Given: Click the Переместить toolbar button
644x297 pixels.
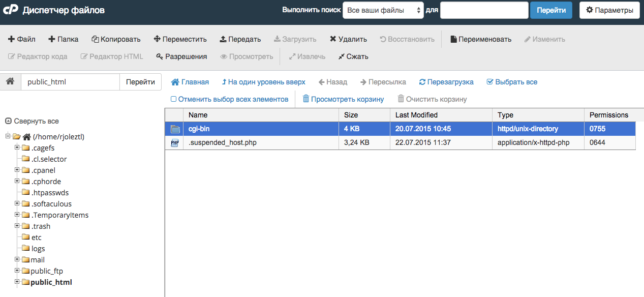Looking at the screenshot, I should 180,39.
